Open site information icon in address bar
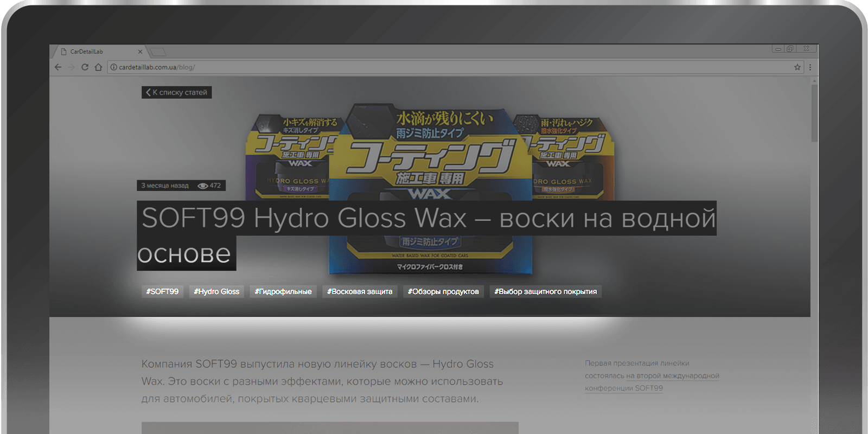This screenshot has height=434, width=868. [x=114, y=67]
